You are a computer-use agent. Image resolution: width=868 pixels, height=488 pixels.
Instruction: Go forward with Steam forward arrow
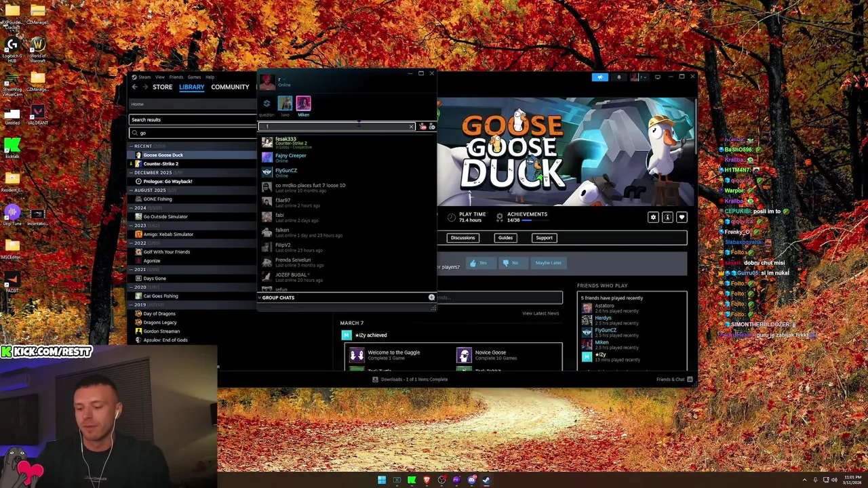point(144,87)
